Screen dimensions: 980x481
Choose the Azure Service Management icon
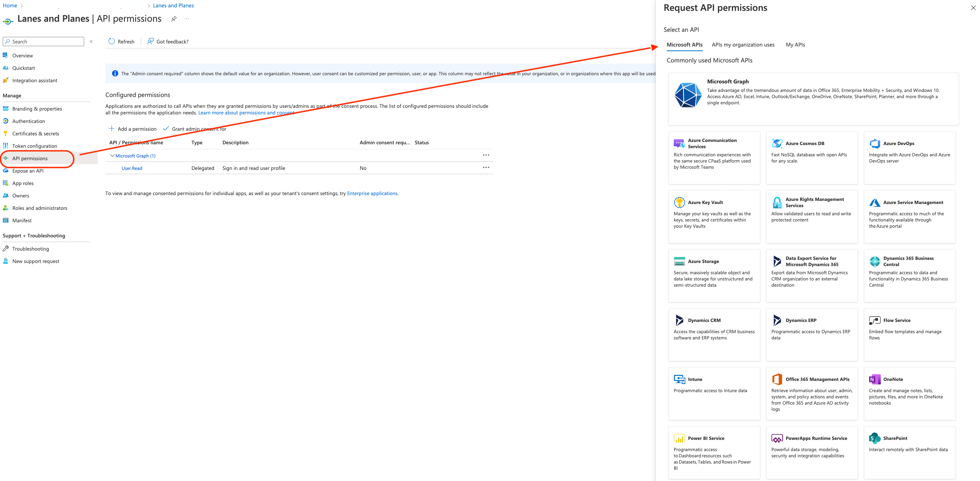(875, 202)
